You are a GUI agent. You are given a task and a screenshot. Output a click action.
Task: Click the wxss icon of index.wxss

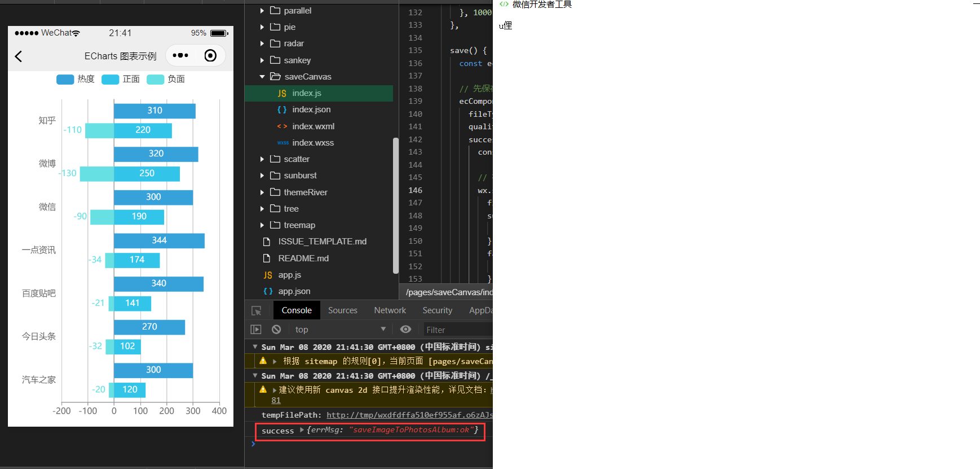282,143
